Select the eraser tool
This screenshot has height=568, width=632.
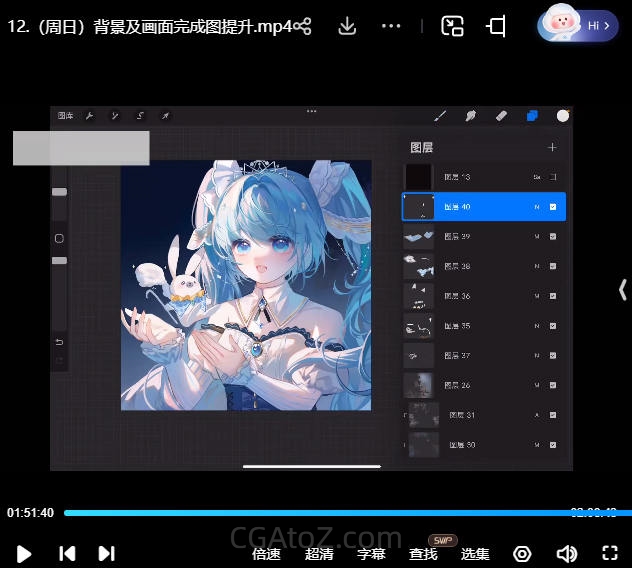click(501, 116)
